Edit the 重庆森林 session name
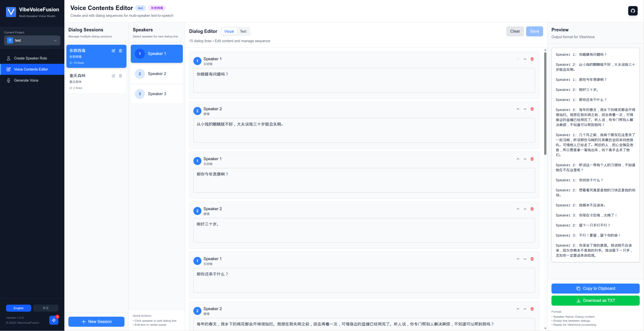The image size is (644, 331). click(113, 76)
